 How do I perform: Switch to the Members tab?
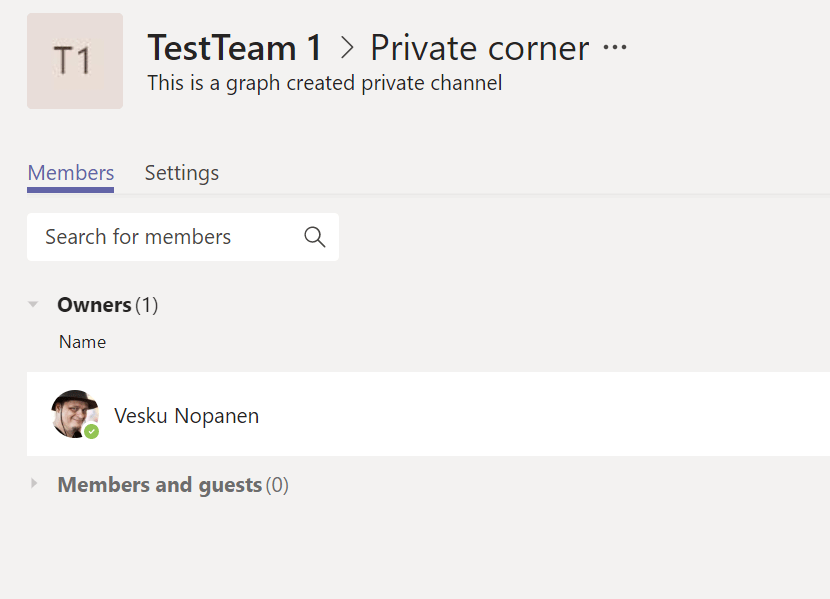(71, 173)
